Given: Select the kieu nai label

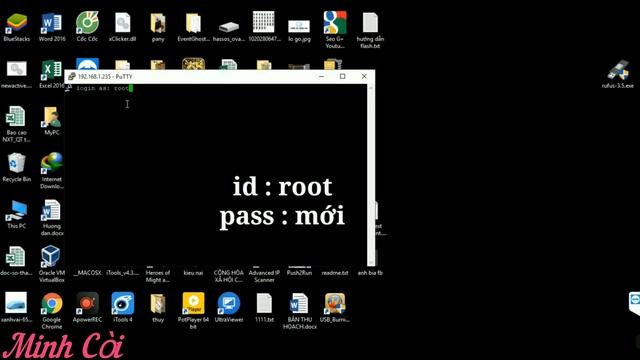Looking at the screenshot, I should tap(193, 273).
